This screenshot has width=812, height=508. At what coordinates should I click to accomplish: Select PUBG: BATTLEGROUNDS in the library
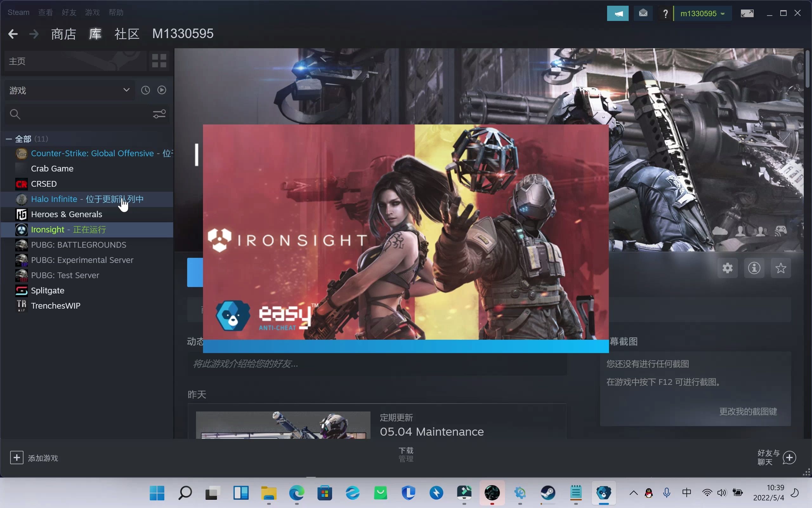point(87,245)
